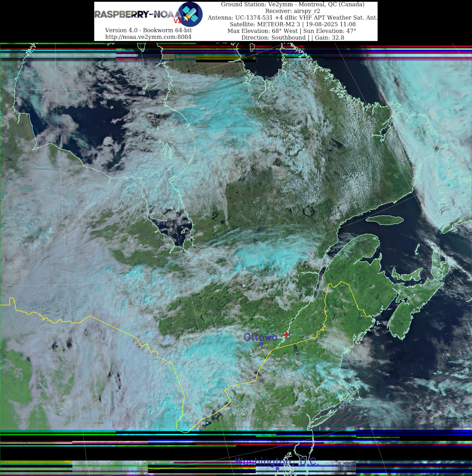The height and width of the screenshot is (476, 472).
Task: Click the Satellite METEOR-M2 3 date line
Action: point(292,24)
